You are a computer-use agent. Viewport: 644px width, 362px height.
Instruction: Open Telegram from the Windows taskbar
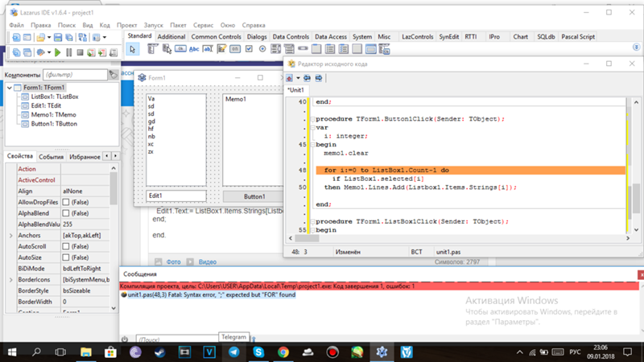233,352
